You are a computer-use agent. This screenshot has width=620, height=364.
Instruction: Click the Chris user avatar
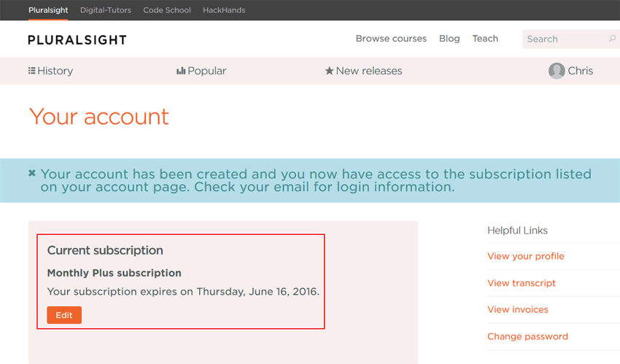(557, 71)
